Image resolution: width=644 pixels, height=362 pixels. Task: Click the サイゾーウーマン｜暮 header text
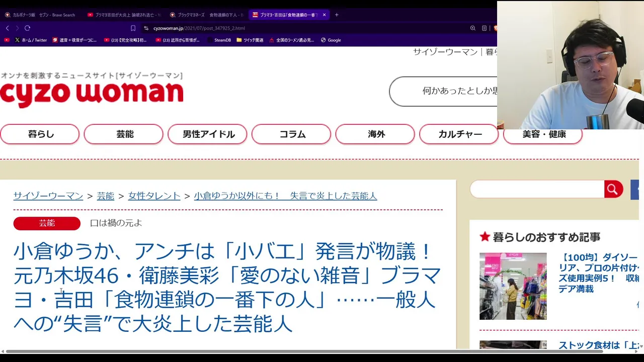455,52
